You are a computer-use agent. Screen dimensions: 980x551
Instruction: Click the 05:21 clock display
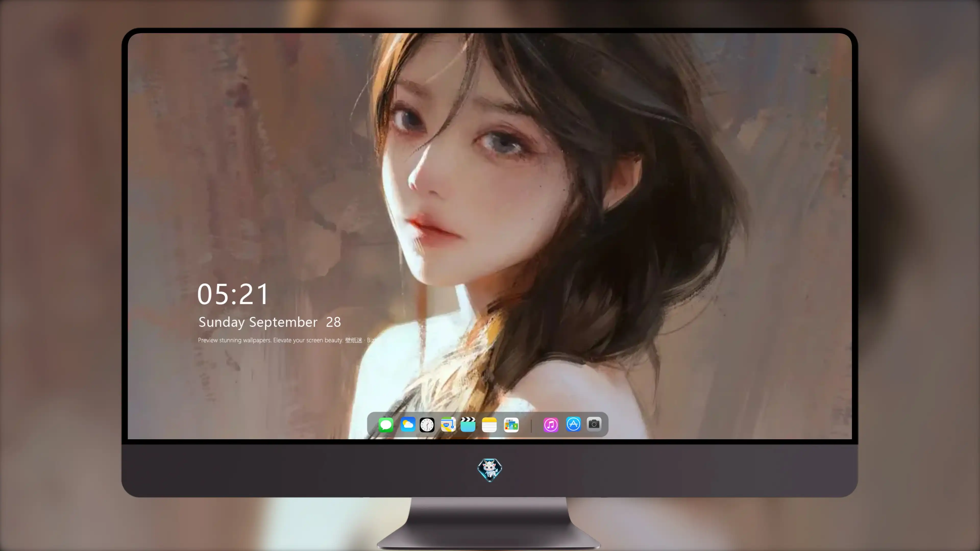click(x=233, y=294)
